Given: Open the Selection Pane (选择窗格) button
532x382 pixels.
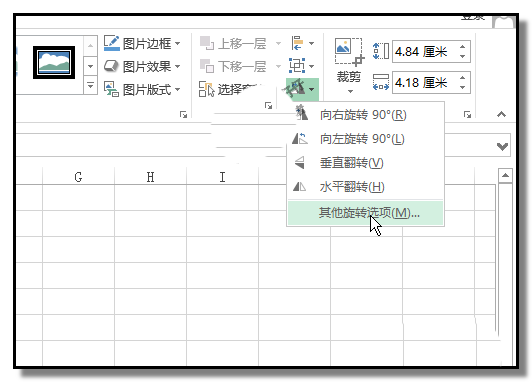Looking at the screenshot, I should [x=231, y=90].
